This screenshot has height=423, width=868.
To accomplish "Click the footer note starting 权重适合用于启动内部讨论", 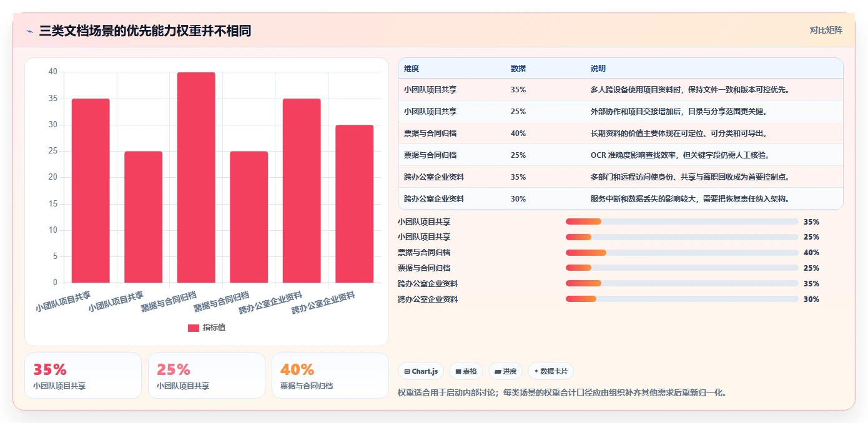I will (562, 393).
